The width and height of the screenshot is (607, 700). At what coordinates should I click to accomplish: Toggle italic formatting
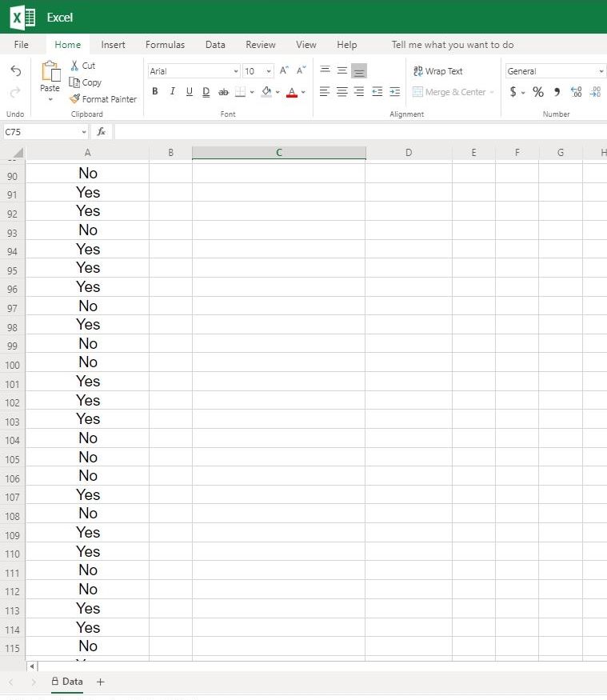tap(172, 91)
